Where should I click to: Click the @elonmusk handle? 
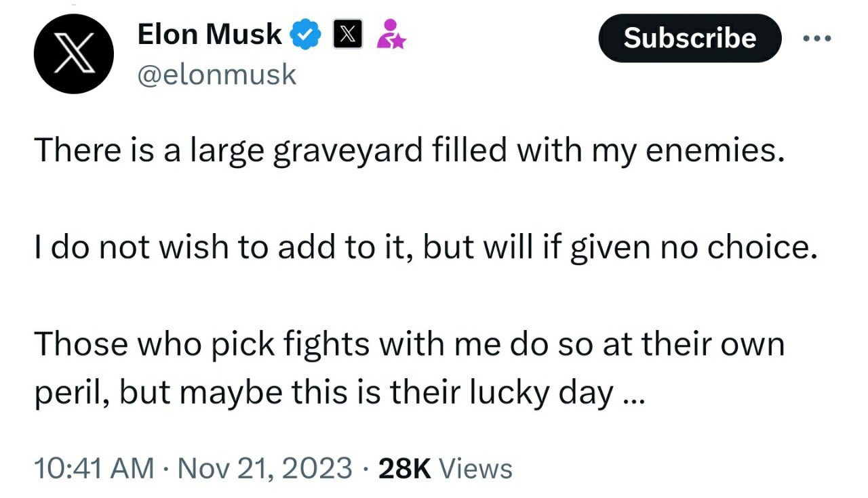click(x=218, y=75)
